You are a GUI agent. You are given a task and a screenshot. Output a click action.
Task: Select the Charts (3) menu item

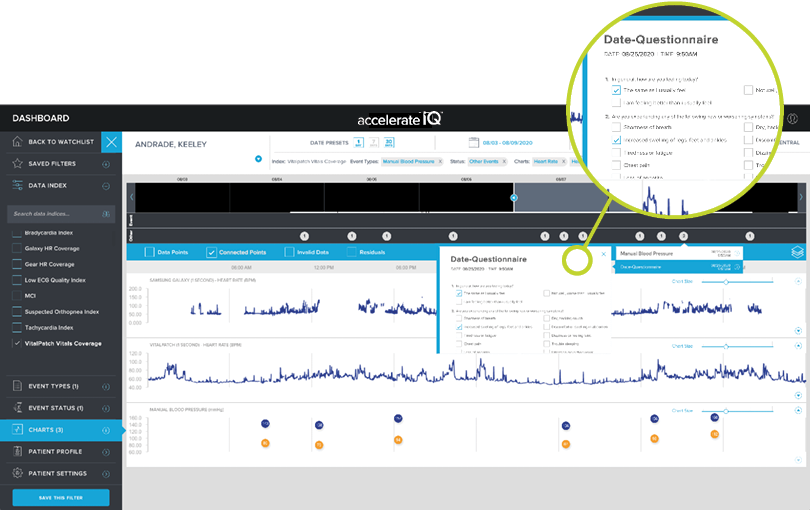tap(61, 429)
